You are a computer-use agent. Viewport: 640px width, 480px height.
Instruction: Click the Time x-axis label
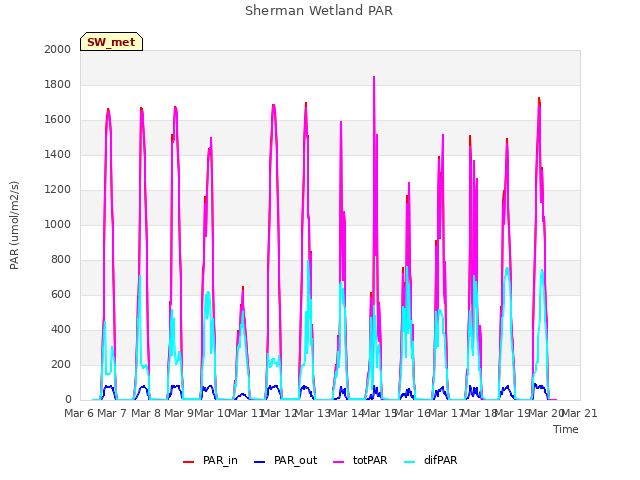pos(565,429)
